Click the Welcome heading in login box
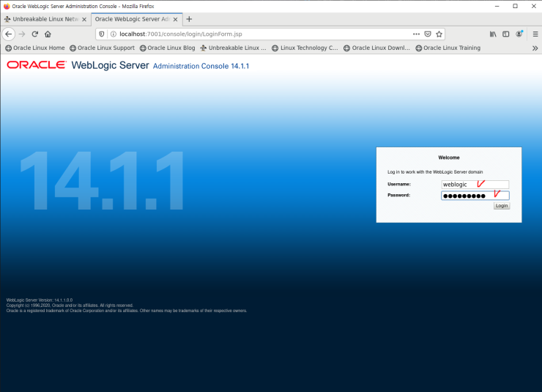The width and height of the screenshot is (542, 392). (449, 158)
